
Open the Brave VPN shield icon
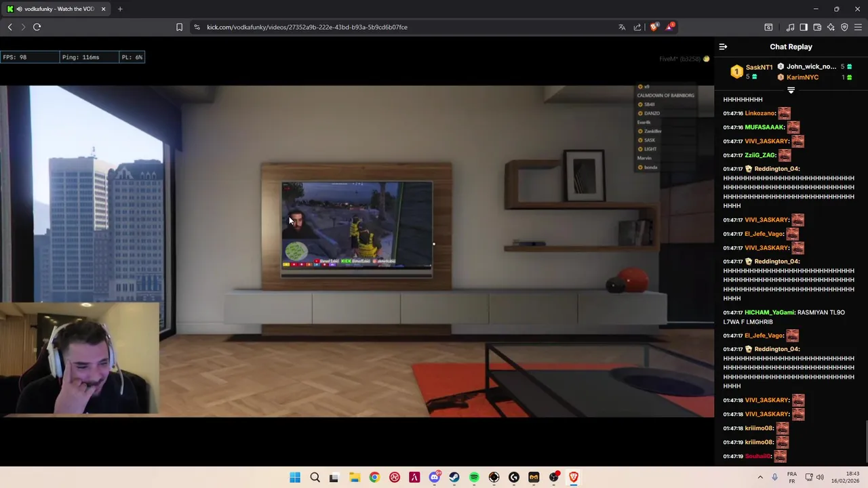click(844, 27)
